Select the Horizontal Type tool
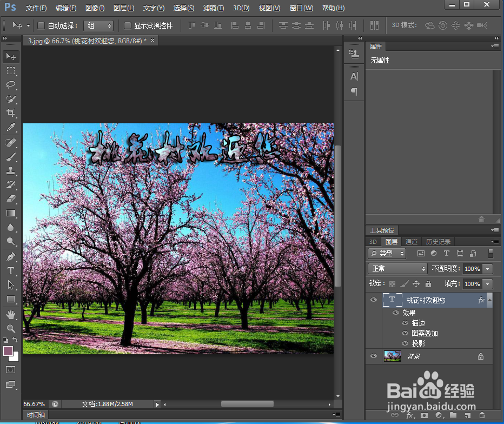The width and height of the screenshot is (504, 424). 11,271
